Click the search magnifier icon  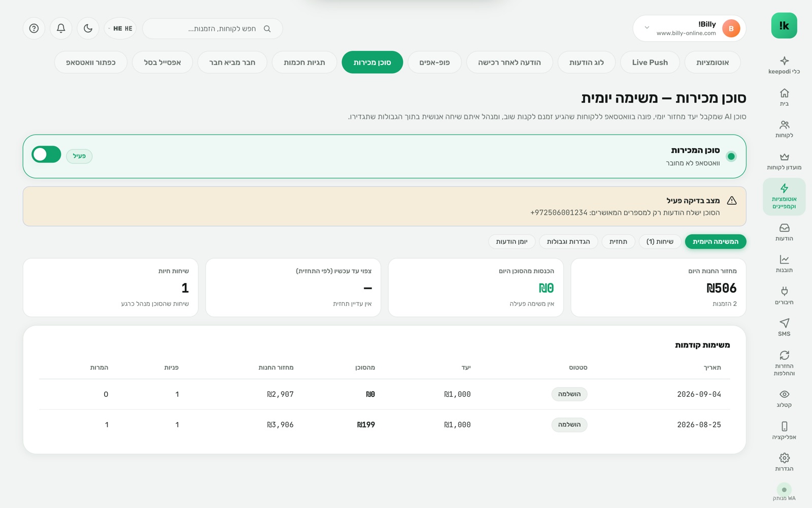click(x=267, y=29)
